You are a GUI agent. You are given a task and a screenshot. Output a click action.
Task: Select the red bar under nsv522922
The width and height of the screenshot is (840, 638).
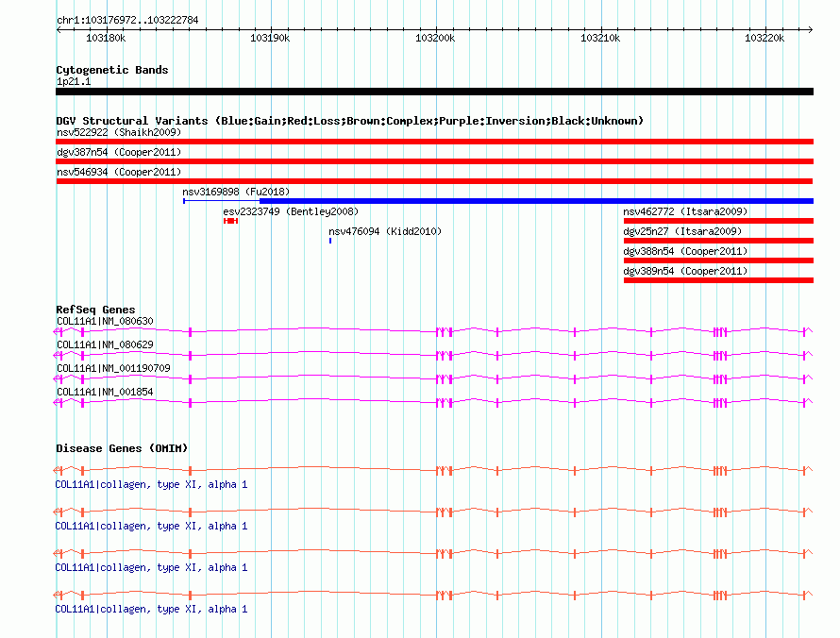[434, 142]
